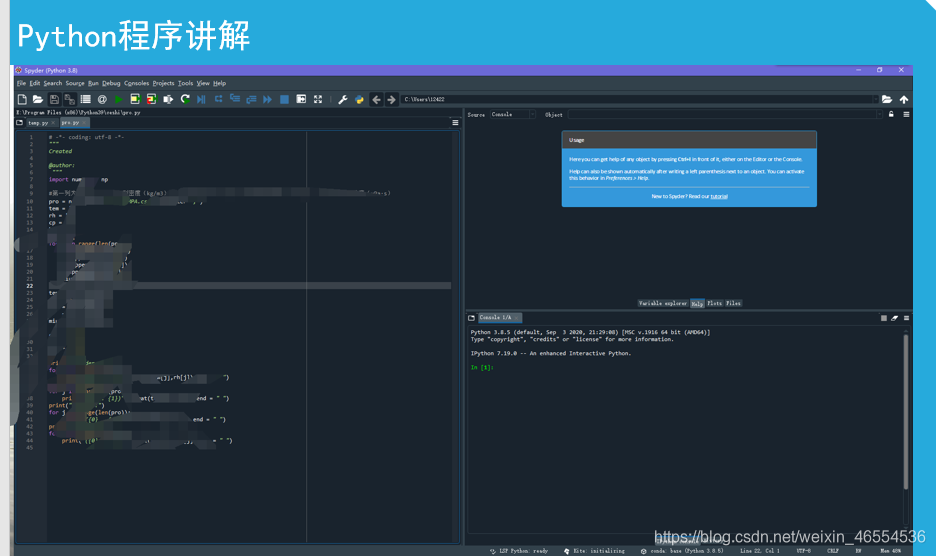The height and width of the screenshot is (556, 936).
Task: Open the Source Console dropdown in Help
Action: pyautogui.click(x=512, y=115)
